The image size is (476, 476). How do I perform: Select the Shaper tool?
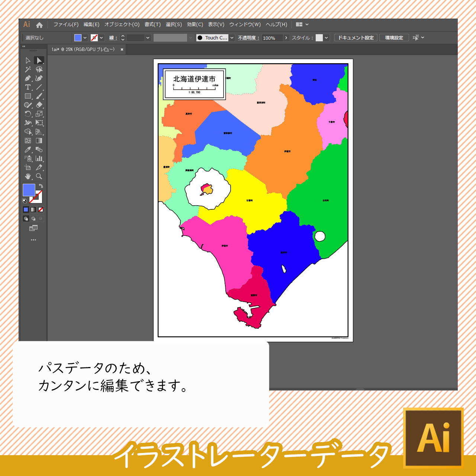(x=28, y=105)
